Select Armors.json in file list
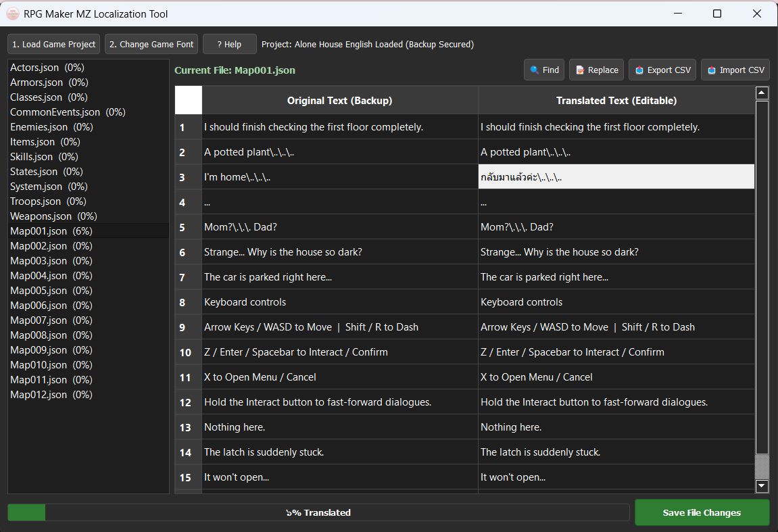The width and height of the screenshot is (778, 532). click(89, 82)
